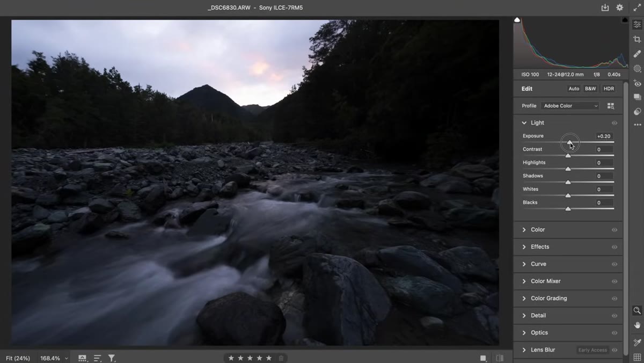
Task: Toggle the color sampler eyedropper
Action: (637, 343)
